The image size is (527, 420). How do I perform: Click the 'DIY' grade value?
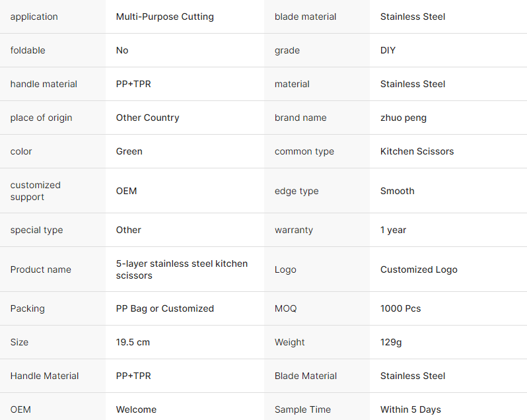click(388, 50)
